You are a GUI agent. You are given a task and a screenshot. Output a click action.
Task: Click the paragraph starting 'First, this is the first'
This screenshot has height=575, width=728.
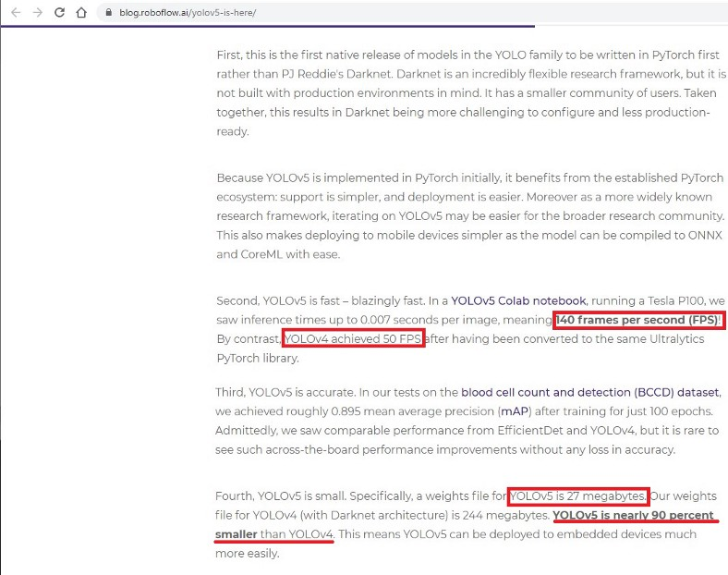(471, 92)
